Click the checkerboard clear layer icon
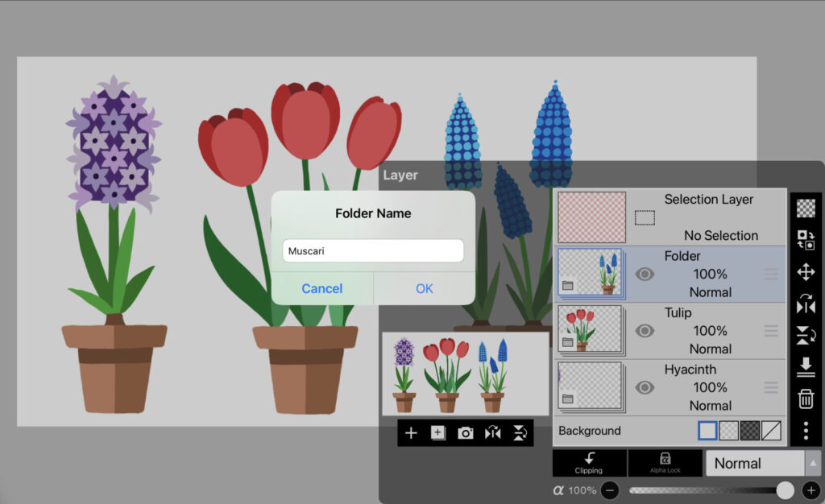The width and height of the screenshot is (825, 504). point(806,208)
